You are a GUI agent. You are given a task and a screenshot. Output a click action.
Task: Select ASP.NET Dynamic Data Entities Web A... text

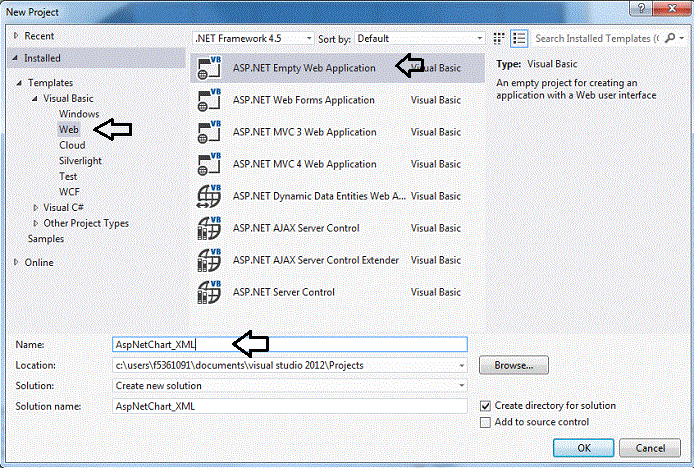tap(319, 196)
